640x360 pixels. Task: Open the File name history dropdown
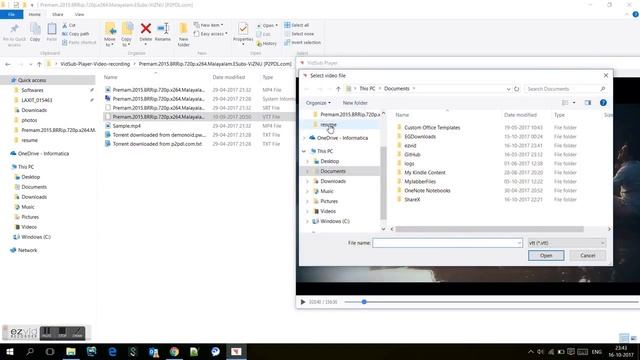(x=519, y=243)
